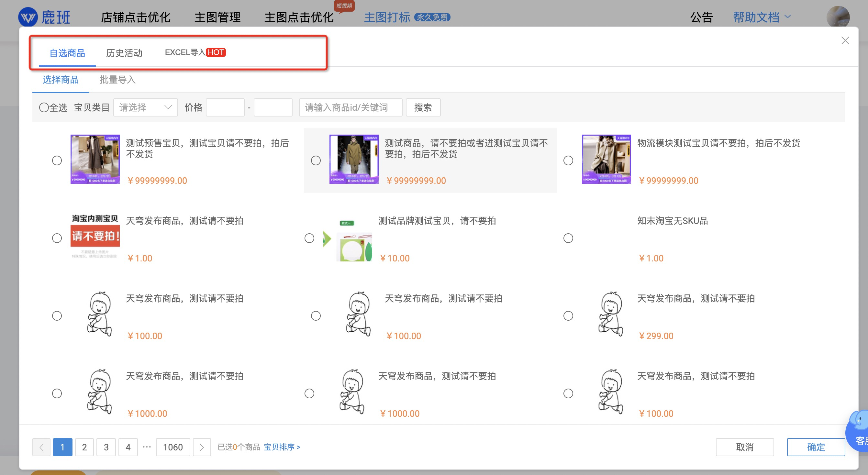Image resolution: width=868 pixels, height=475 pixels.
Task: Select the radio button for 知末淘宝无SKU品
Action: 568,238
